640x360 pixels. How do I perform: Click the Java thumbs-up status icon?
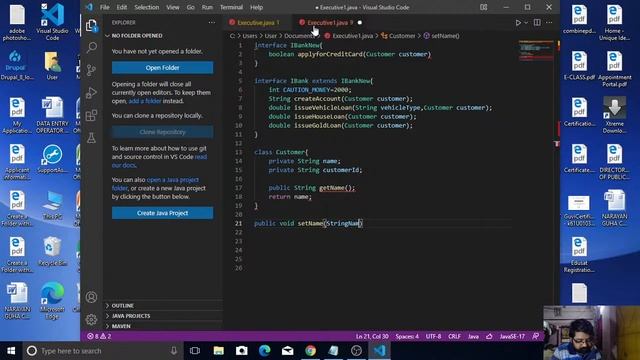coord(489,336)
